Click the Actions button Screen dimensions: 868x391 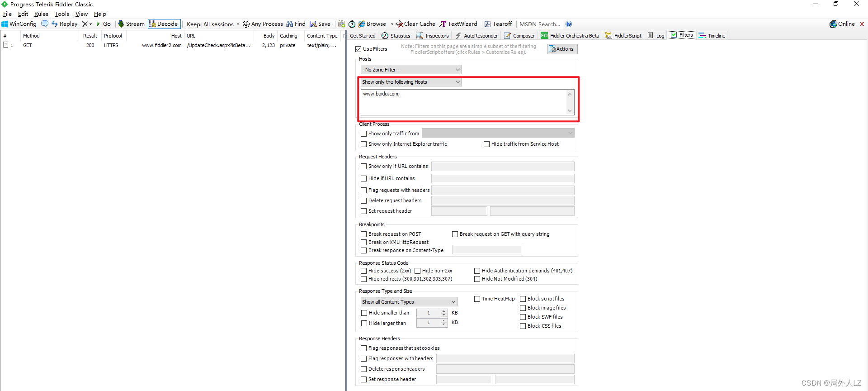[x=562, y=49]
